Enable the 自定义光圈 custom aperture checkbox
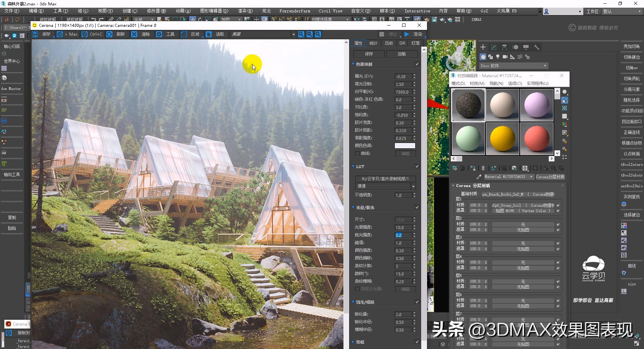Screen dimensions: 644x349 click(357, 289)
